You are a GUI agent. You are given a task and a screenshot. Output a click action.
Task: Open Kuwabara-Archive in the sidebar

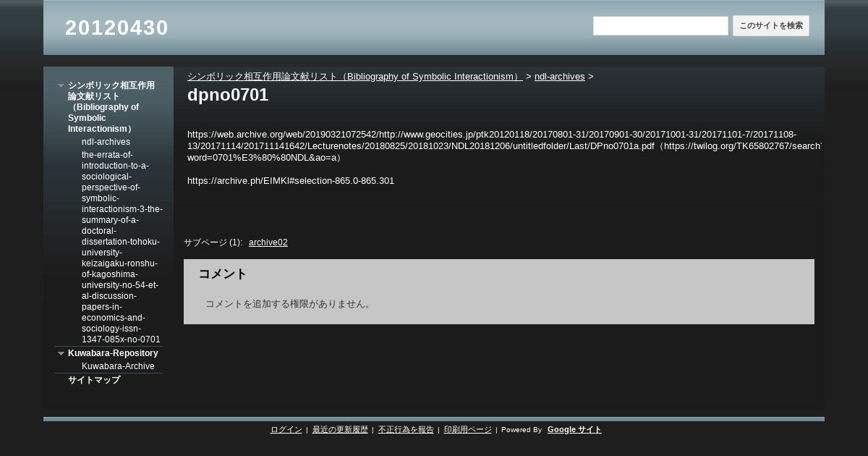(x=118, y=366)
